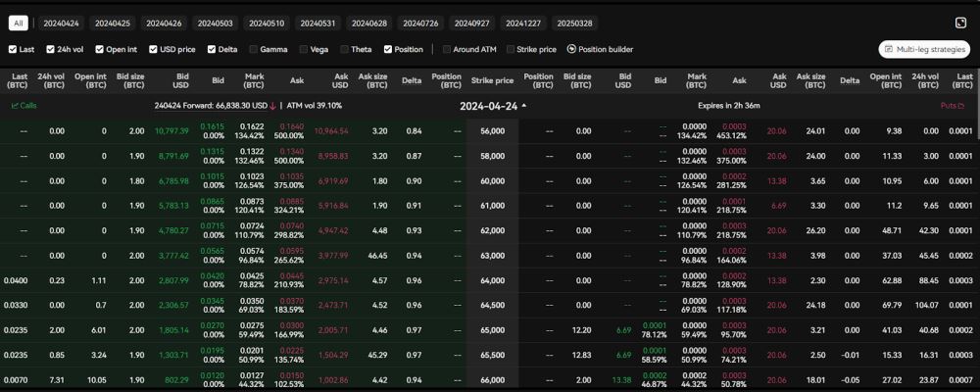Switch to the 20240628 expiry tab
This screenshot has height=392, width=980.
pyautogui.click(x=368, y=23)
